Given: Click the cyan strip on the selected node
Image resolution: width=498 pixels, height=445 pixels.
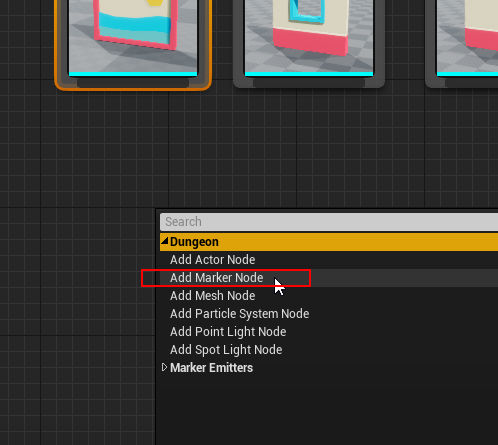Looking at the screenshot, I should click(x=133, y=74).
